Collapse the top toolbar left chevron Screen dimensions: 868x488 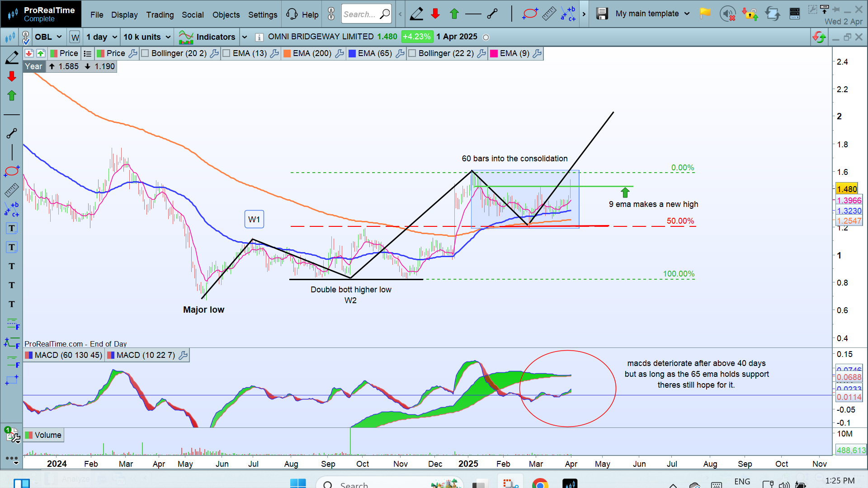point(400,14)
